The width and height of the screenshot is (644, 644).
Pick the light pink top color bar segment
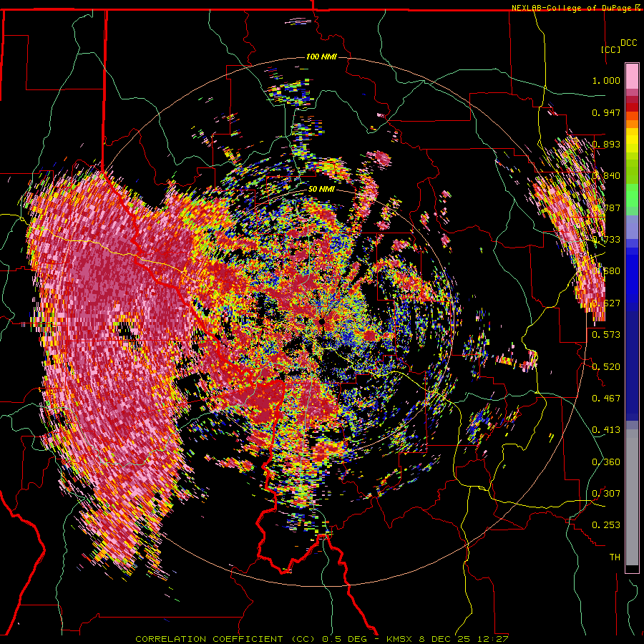(x=632, y=76)
